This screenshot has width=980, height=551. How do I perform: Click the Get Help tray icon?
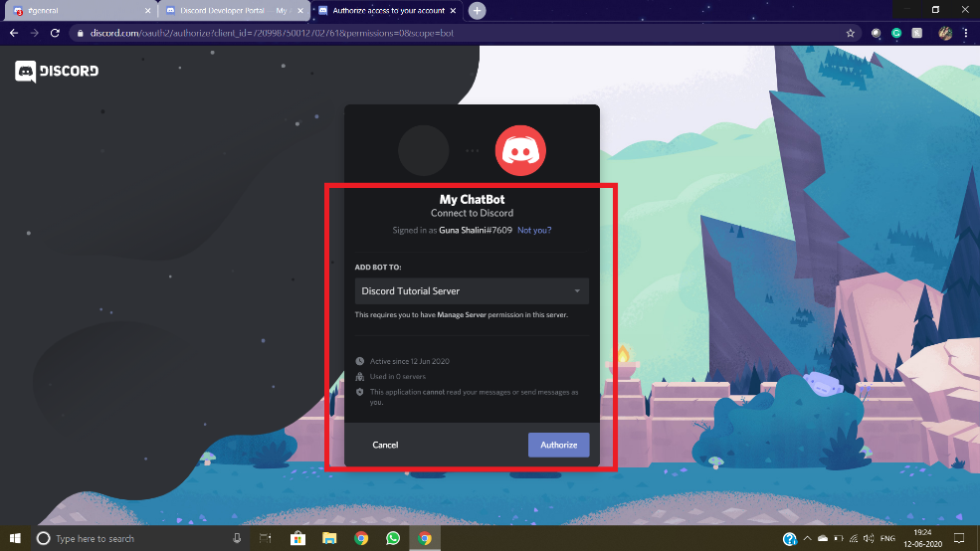pos(789,538)
